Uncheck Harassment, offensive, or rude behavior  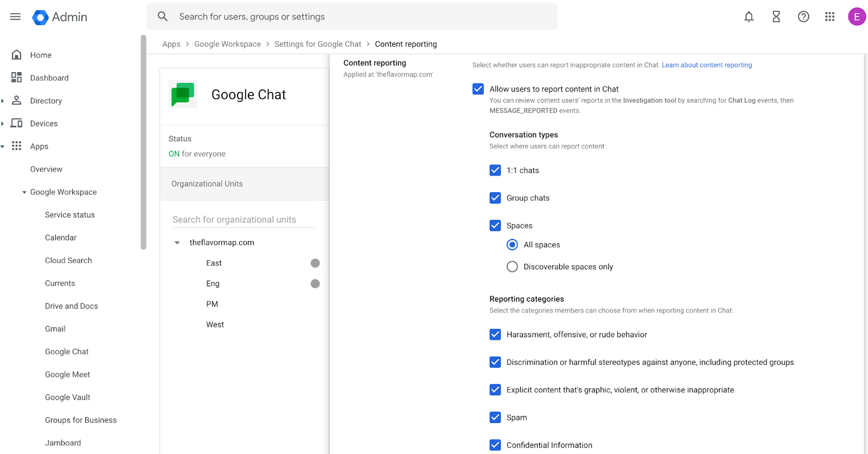pos(495,335)
